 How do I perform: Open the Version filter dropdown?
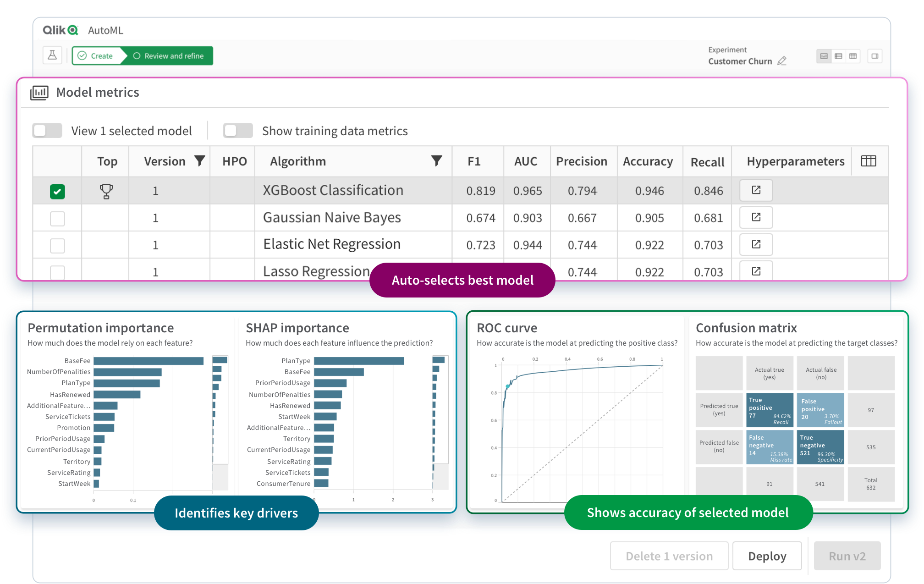coord(199,161)
